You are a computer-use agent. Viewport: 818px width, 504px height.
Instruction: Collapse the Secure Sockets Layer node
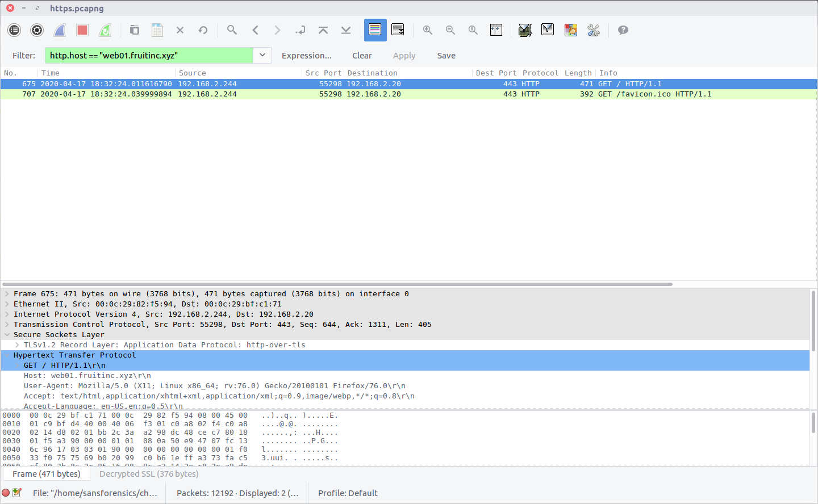[x=7, y=335]
